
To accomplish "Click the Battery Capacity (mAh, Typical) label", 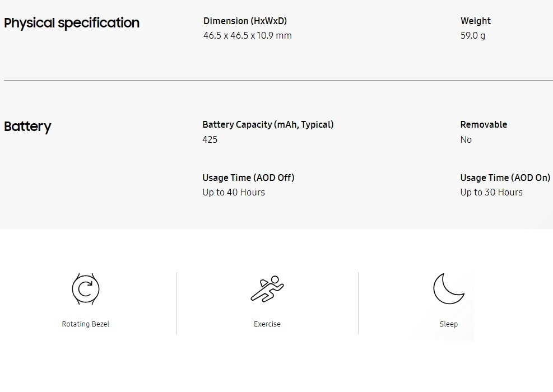I will coord(268,124).
